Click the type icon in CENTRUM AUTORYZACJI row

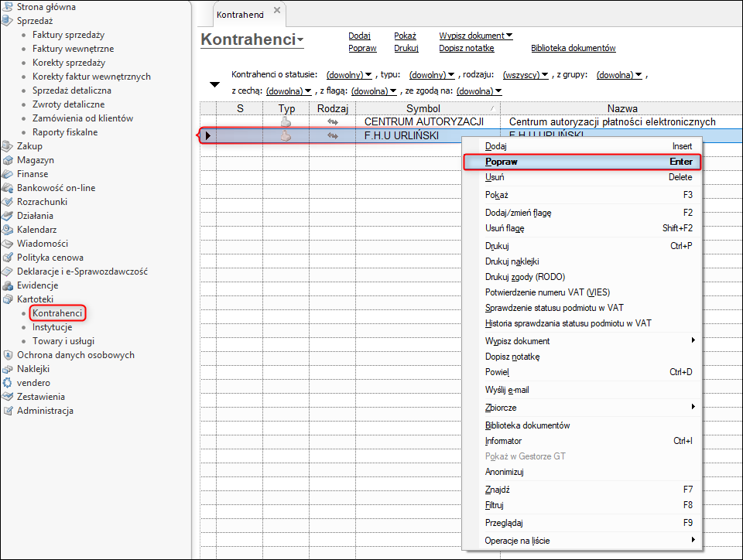[286, 121]
